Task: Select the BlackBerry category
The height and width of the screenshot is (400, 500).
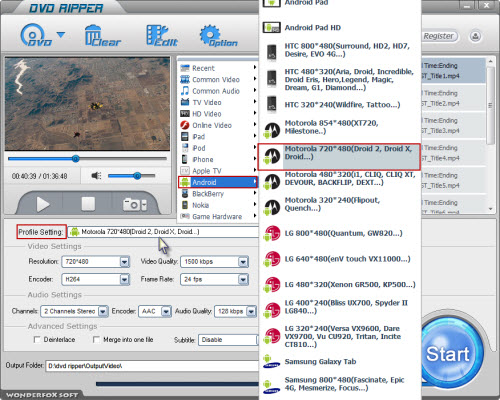Action: pos(218,194)
